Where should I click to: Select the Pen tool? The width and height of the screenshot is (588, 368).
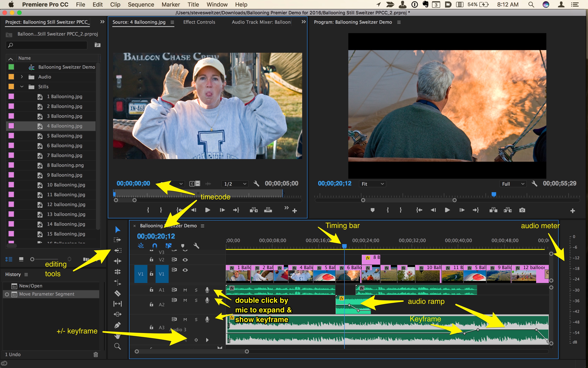tap(118, 325)
